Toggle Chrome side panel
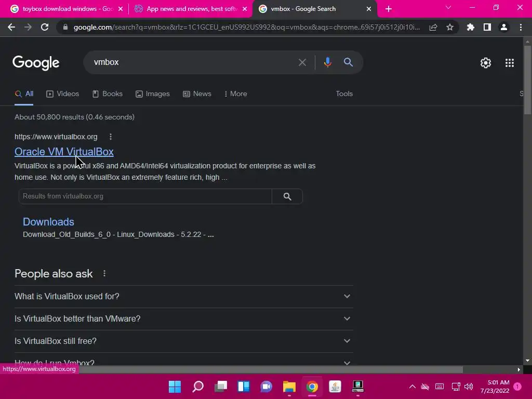 point(487,27)
